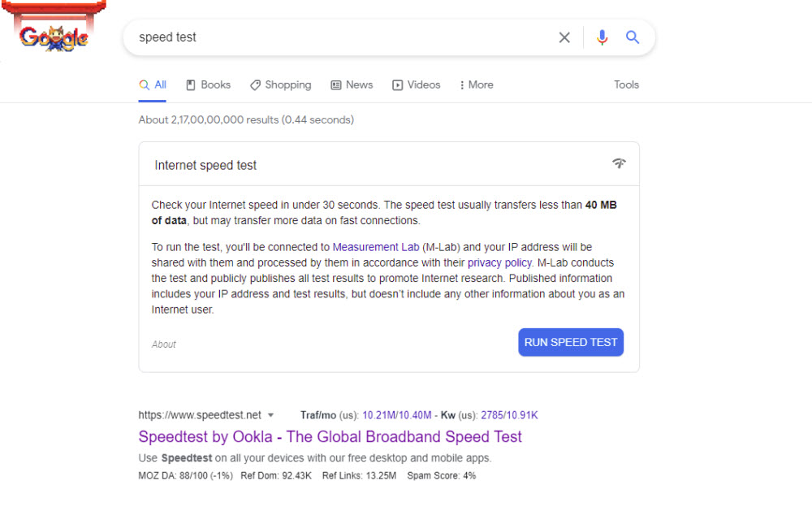This screenshot has height=520, width=812.
Task: Click the About link in the speed test panel
Action: click(x=163, y=344)
